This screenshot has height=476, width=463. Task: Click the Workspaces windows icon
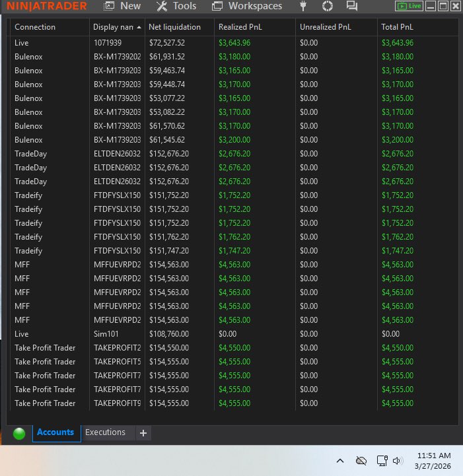217,6
